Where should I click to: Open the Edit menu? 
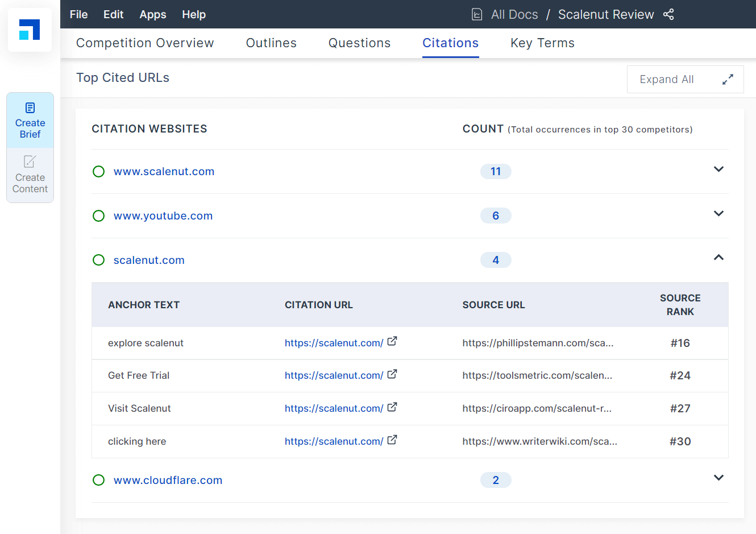(113, 14)
